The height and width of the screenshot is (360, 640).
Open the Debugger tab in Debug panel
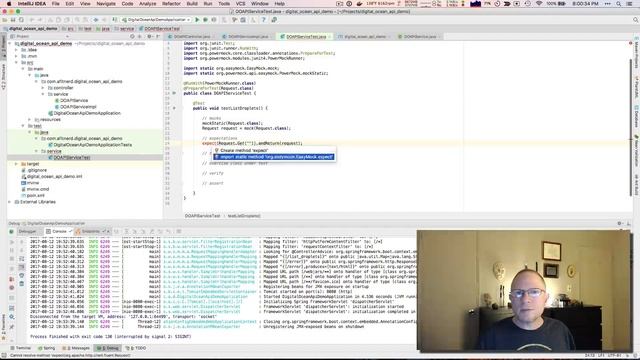coord(27,231)
